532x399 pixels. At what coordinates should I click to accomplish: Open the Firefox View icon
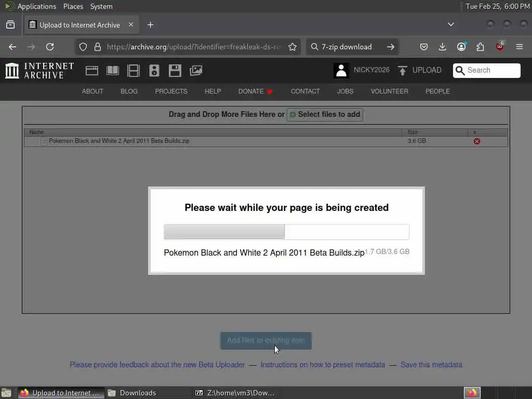tap(10, 25)
